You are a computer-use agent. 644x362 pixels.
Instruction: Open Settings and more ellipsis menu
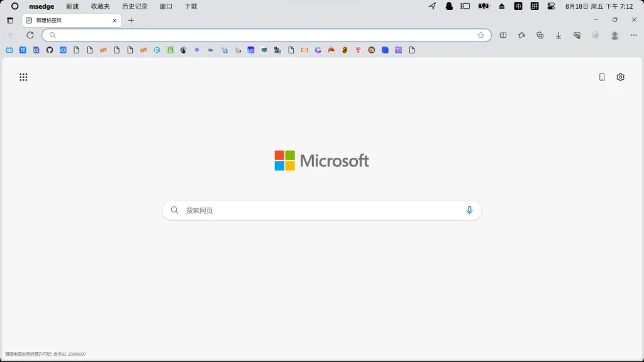(x=634, y=35)
